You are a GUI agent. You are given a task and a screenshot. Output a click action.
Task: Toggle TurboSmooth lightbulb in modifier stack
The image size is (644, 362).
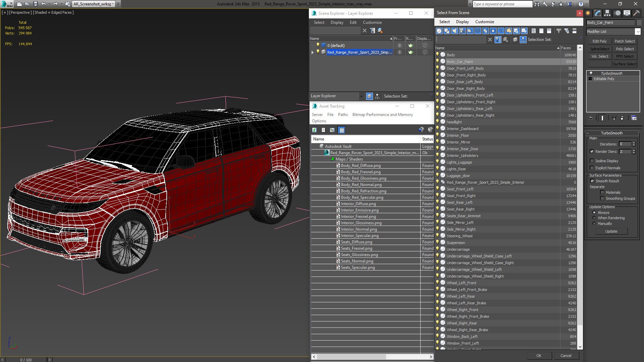click(591, 73)
